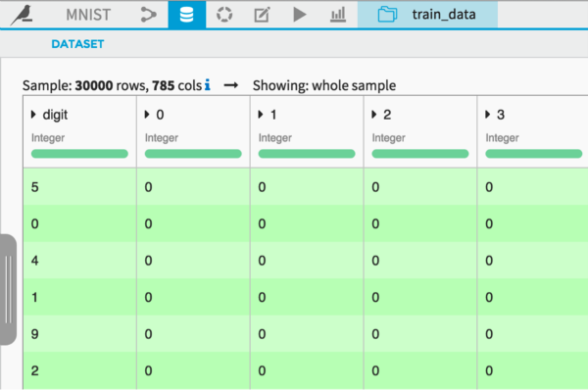Select digit cell with value 4

point(80,261)
